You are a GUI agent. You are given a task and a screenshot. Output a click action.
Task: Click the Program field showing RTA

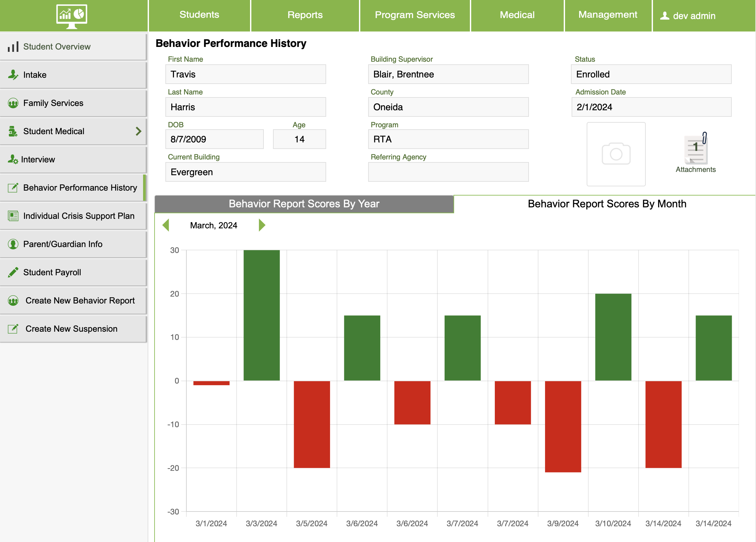448,139
